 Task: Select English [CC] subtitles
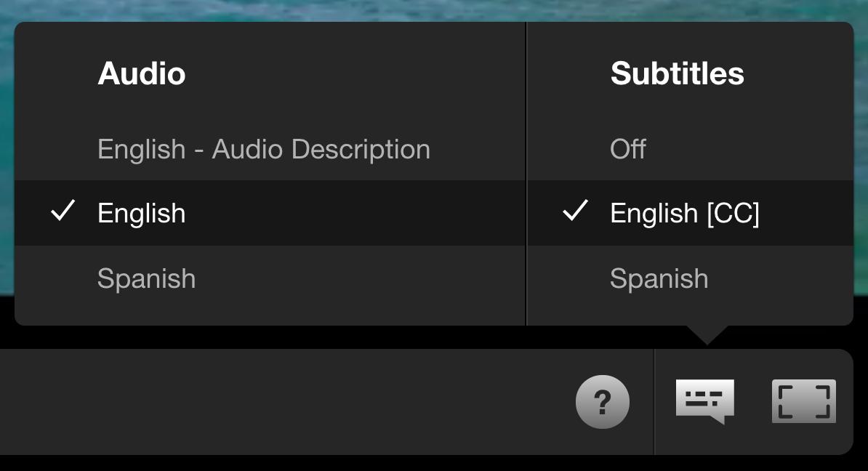[685, 214]
